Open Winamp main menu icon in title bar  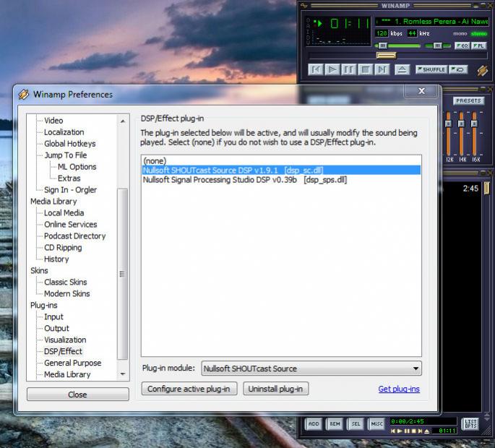click(304, 5)
